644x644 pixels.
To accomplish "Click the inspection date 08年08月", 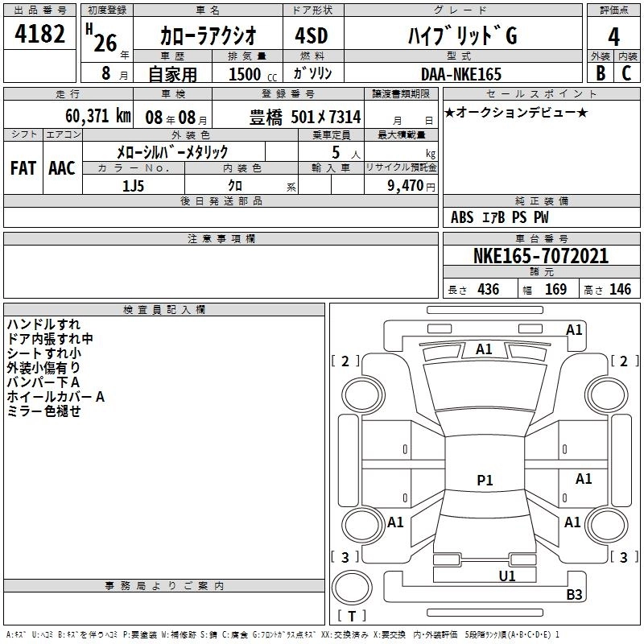I will click(176, 118).
